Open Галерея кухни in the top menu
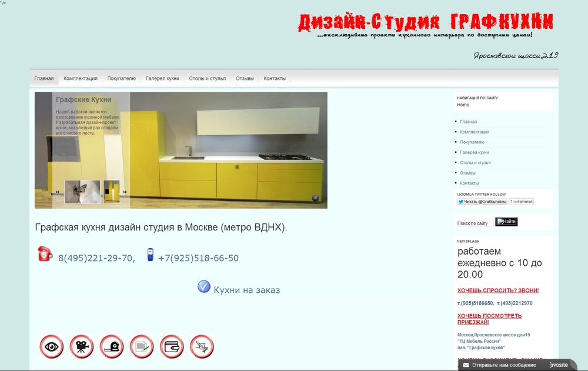The image size is (588, 371). pos(162,78)
